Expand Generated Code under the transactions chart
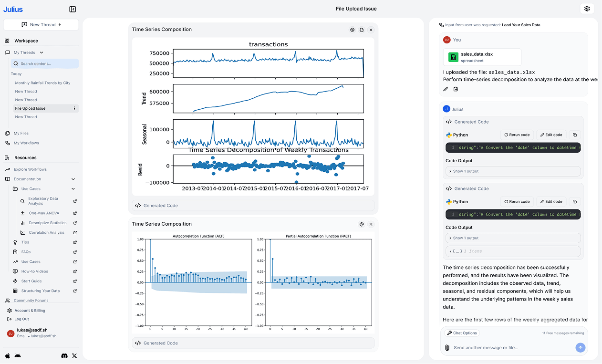This screenshot has height=364, width=602. coord(253,206)
